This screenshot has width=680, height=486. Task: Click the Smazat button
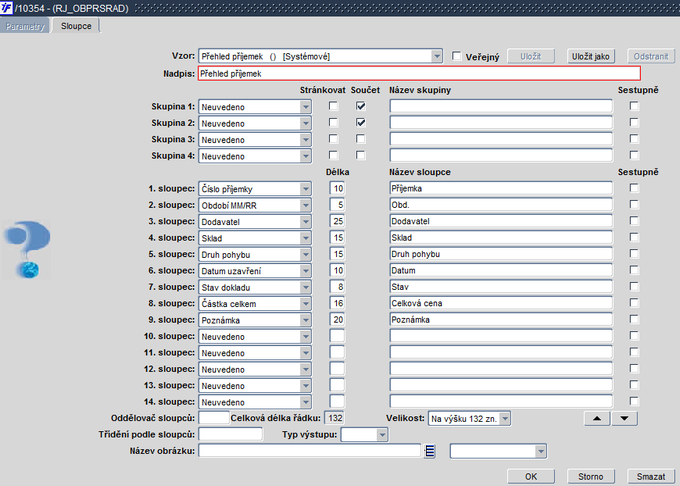tap(651, 476)
